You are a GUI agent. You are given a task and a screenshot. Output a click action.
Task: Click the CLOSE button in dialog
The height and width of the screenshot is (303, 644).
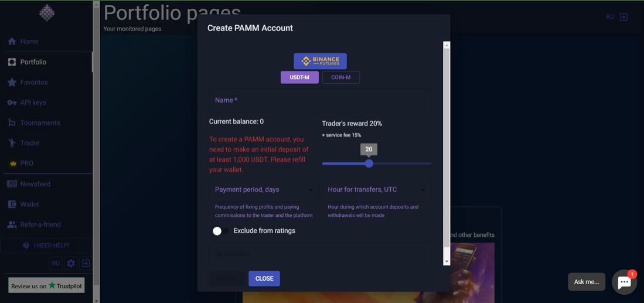[264, 278]
